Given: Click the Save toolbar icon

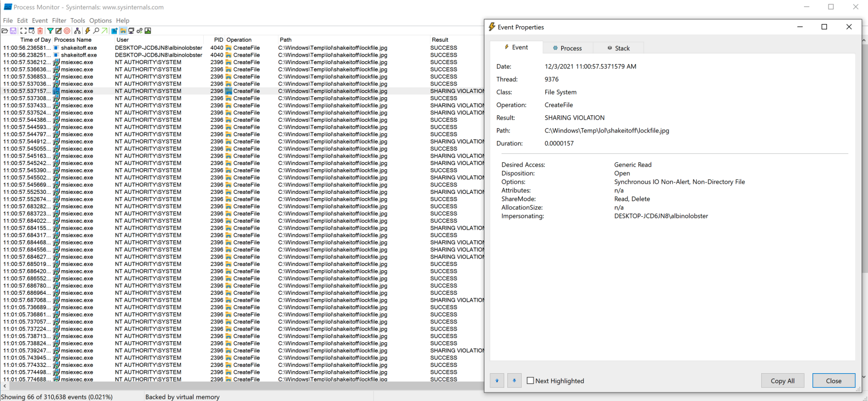Looking at the screenshot, I should pyautogui.click(x=13, y=30).
